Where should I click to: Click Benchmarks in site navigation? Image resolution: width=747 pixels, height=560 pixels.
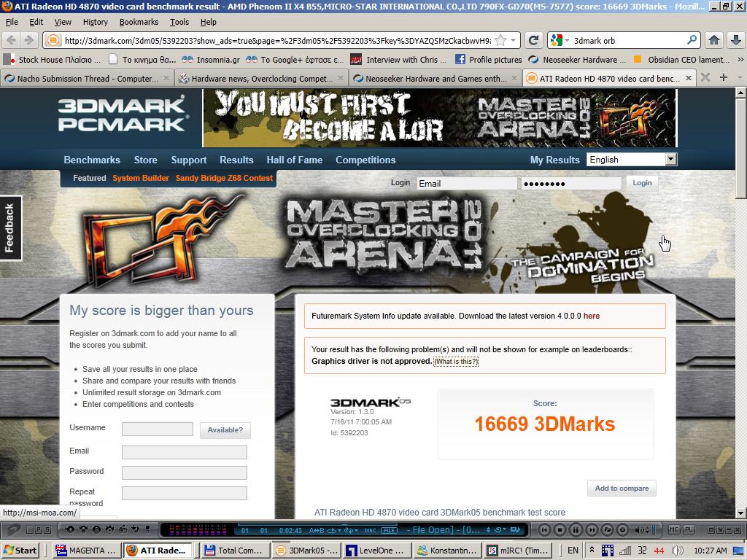point(92,160)
